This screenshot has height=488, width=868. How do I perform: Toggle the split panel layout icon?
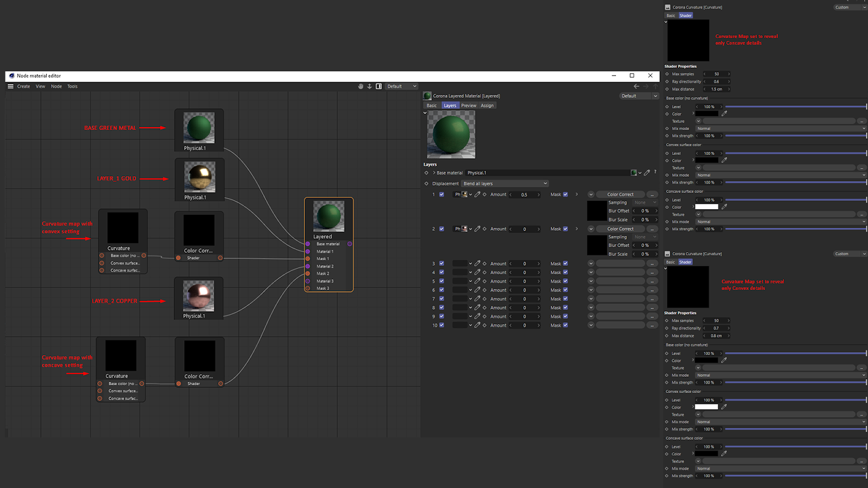point(379,86)
